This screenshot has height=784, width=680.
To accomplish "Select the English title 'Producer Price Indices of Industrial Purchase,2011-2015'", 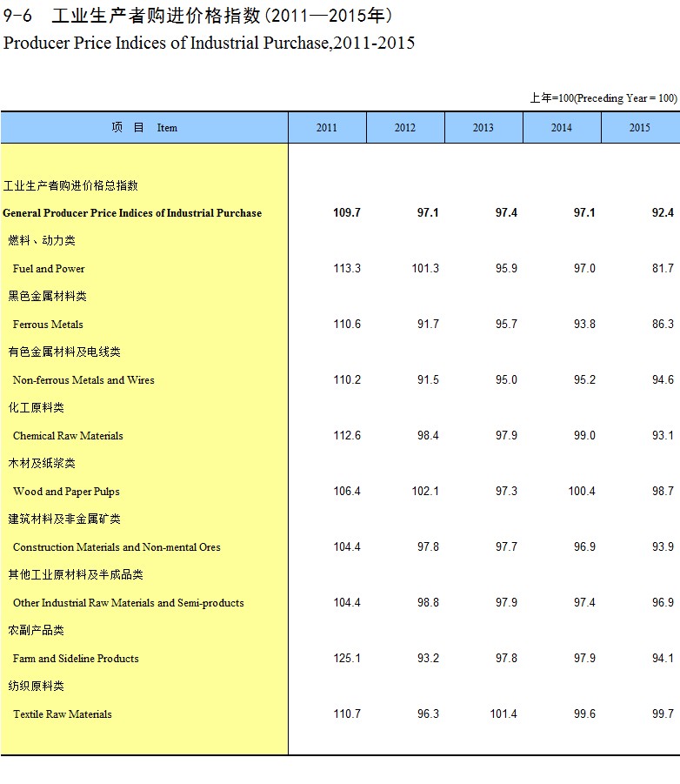I will [x=209, y=43].
